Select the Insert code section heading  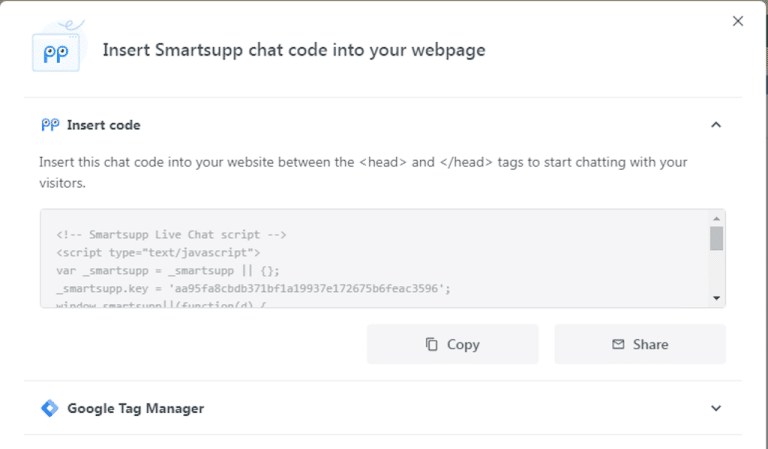(x=103, y=125)
